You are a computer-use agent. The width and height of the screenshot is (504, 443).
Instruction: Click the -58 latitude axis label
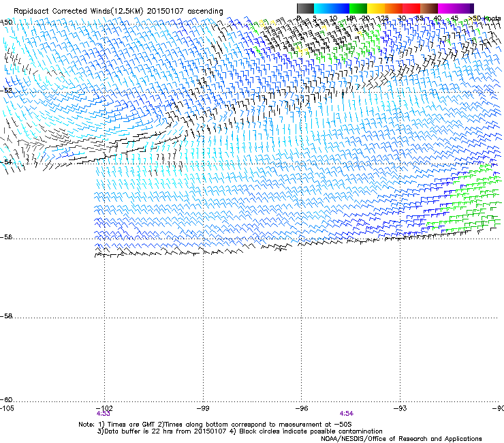[6, 316]
